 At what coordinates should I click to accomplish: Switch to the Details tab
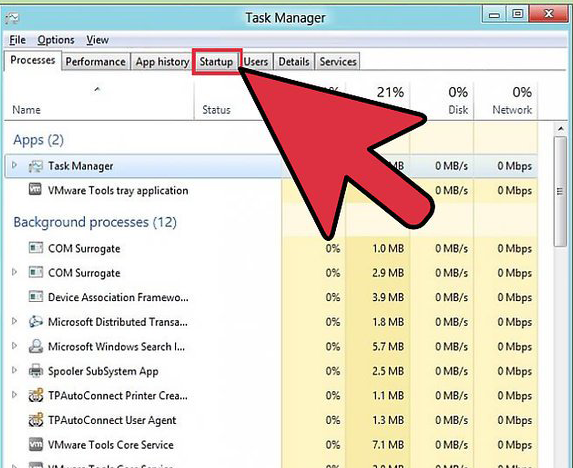coord(294,62)
